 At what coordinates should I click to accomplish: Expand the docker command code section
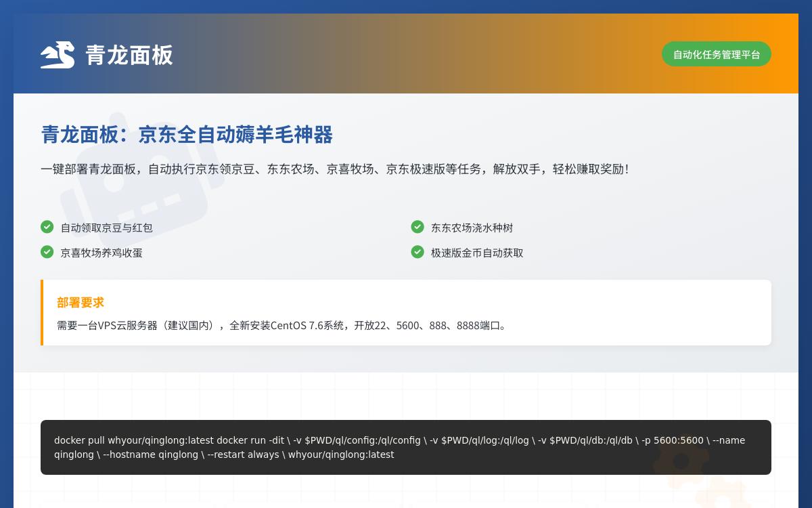pos(406,447)
